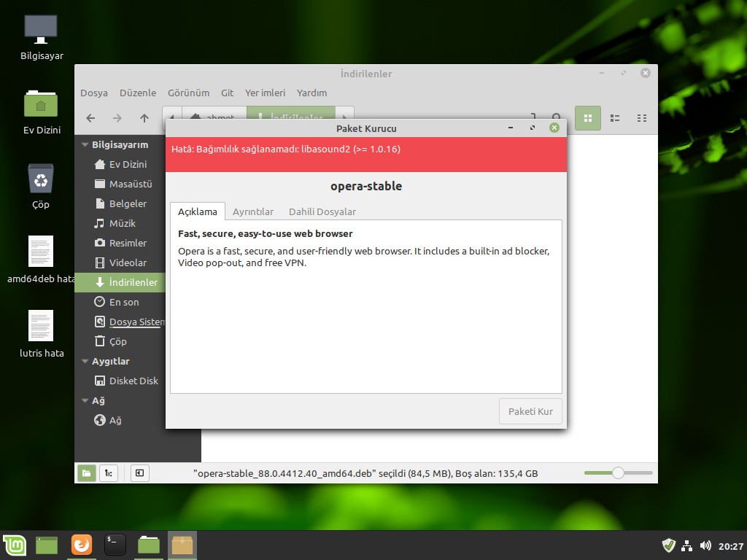This screenshot has height=560, width=747.
Task: Switch to the Ayrıntılar tab
Action: pos(253,212)
